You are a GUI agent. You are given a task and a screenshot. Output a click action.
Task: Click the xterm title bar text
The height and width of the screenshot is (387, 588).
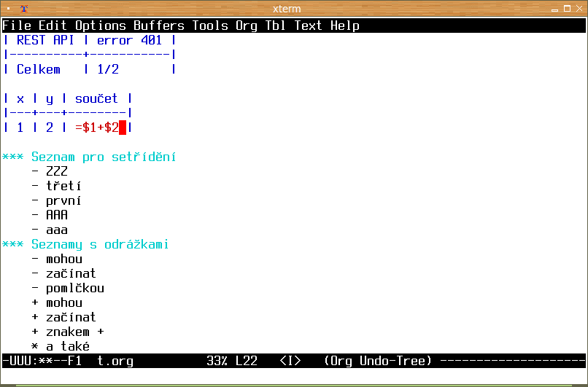click(x=287, y=9)
